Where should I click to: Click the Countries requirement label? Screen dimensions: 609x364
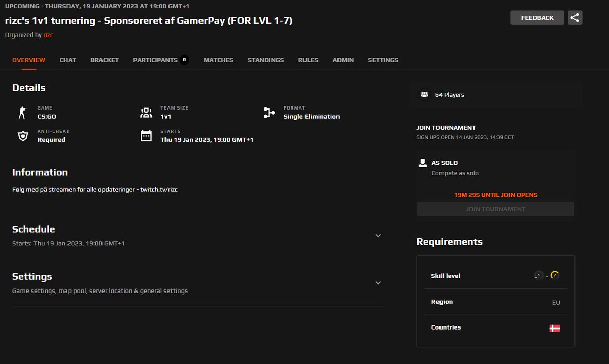446,327
